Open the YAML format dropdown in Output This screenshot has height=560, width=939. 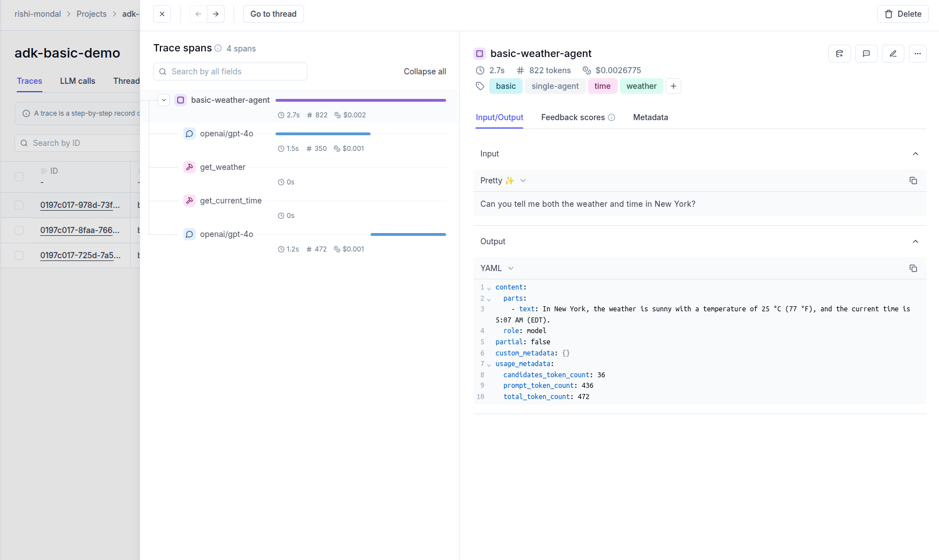[x=496, y=268]
